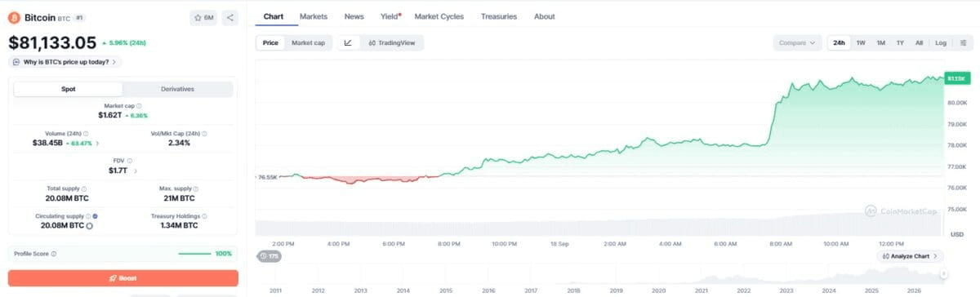
Task: Expand FDV chevron arrow
Action: [136, 171]
